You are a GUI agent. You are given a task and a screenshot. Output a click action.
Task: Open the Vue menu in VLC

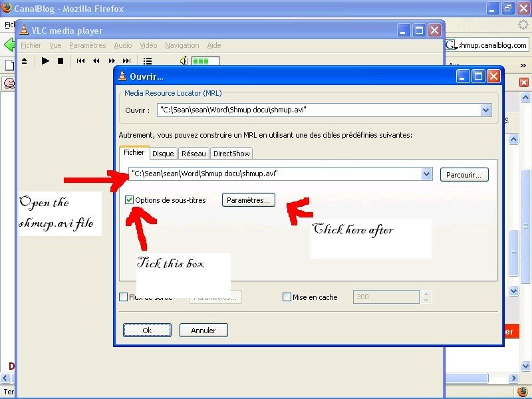[x=55, y=45]
